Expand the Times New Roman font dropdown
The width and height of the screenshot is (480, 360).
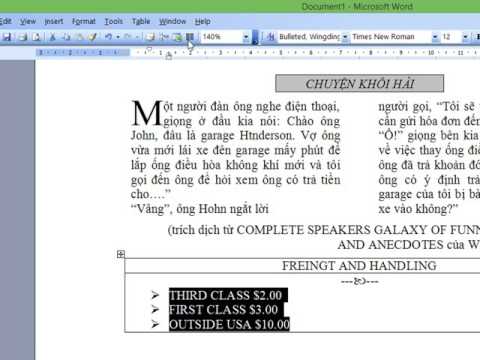(x=435, y=37)
